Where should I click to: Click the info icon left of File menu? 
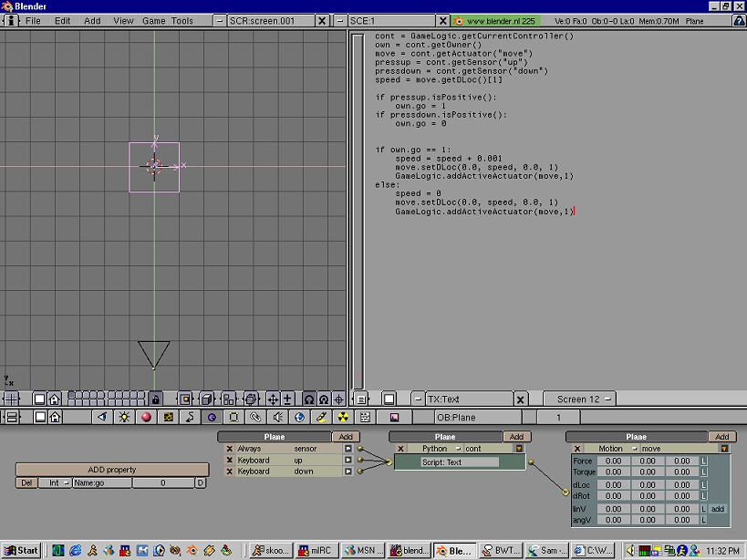pyautogui.click(x=11, y=20)
